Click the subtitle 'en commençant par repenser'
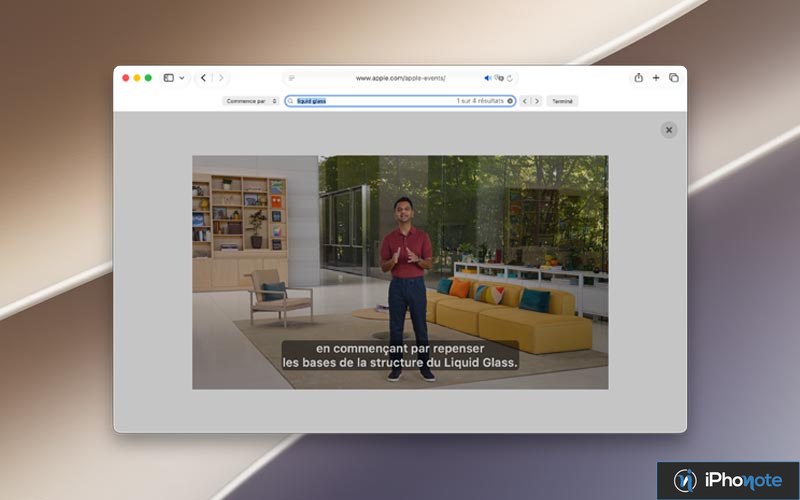Viewport: 800px width, 500px height. [x=400, y=348]
